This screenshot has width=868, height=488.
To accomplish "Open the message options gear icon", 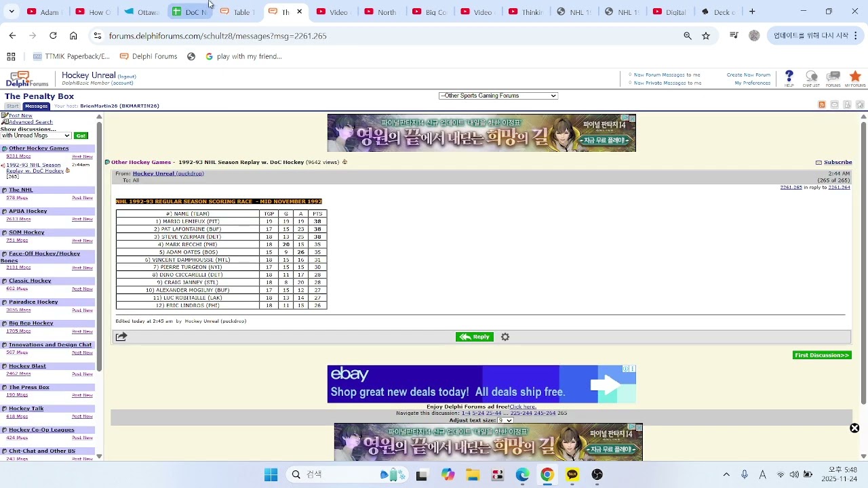I will click(x=505, y=337).
